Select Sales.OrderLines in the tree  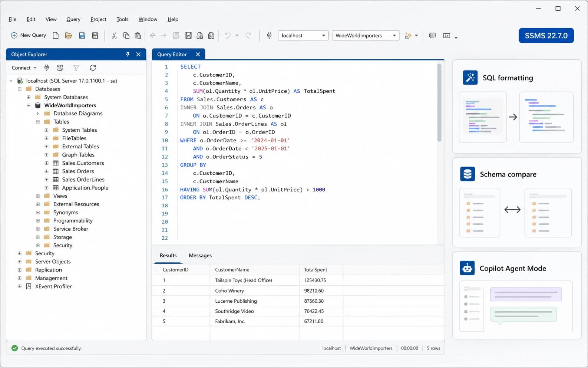[83, 180]
